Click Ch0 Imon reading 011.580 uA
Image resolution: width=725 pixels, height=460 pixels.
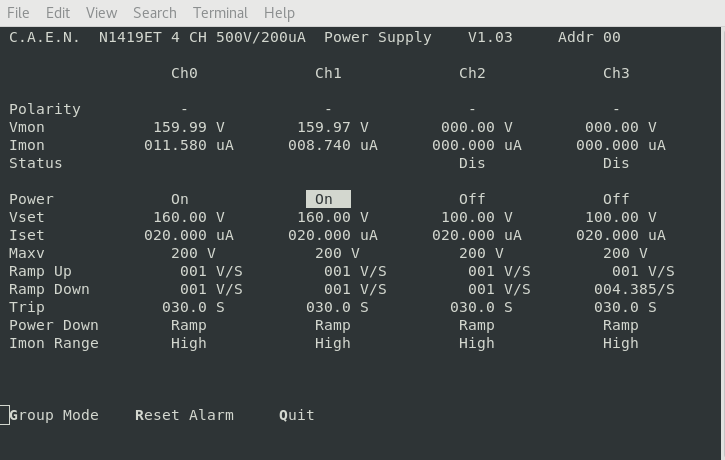click(x=189, y=145)
